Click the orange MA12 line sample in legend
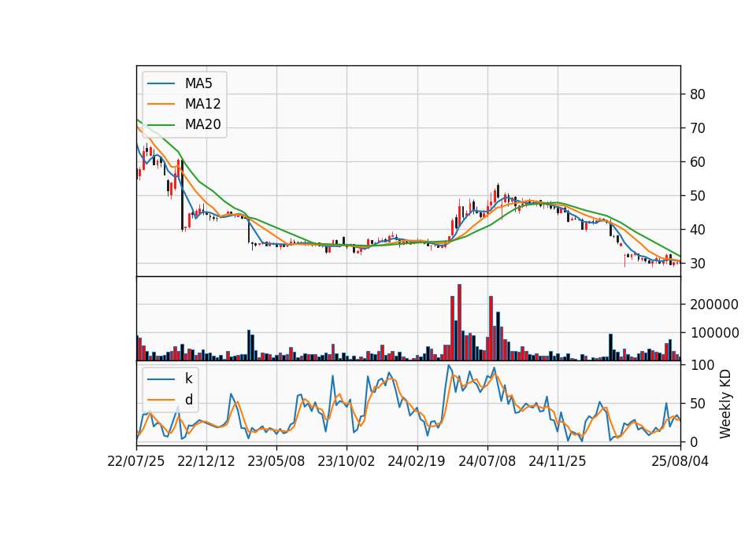This screenshot has height=543, width=756. [x=161, y=104]
